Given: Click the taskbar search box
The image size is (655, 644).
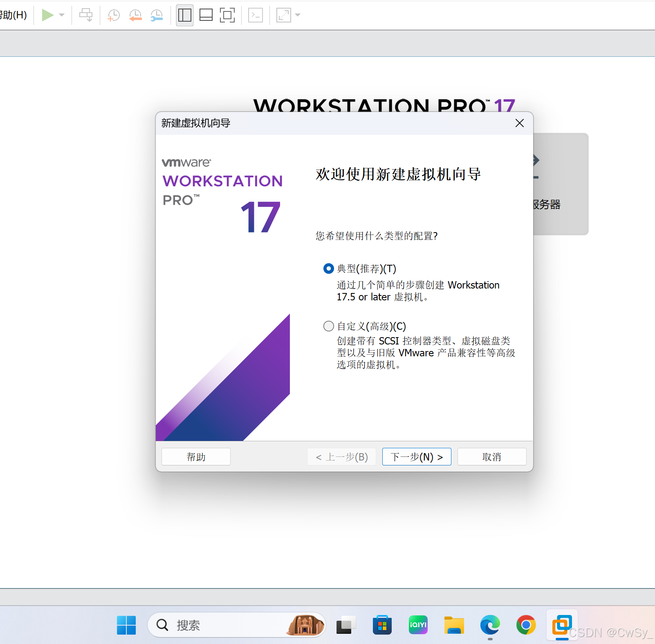Looking at the screenshot, I should (x=236, y=625).
